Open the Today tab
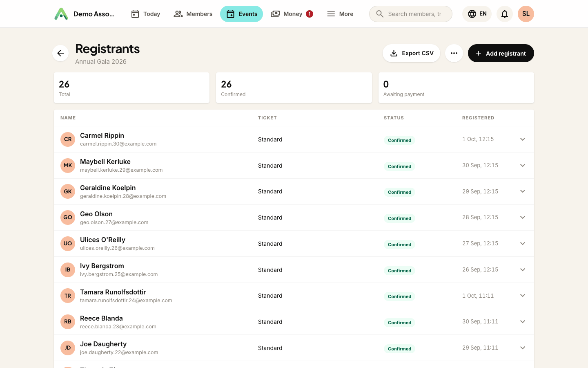Viewport: 588px width, 368px height. pos(145,14)
